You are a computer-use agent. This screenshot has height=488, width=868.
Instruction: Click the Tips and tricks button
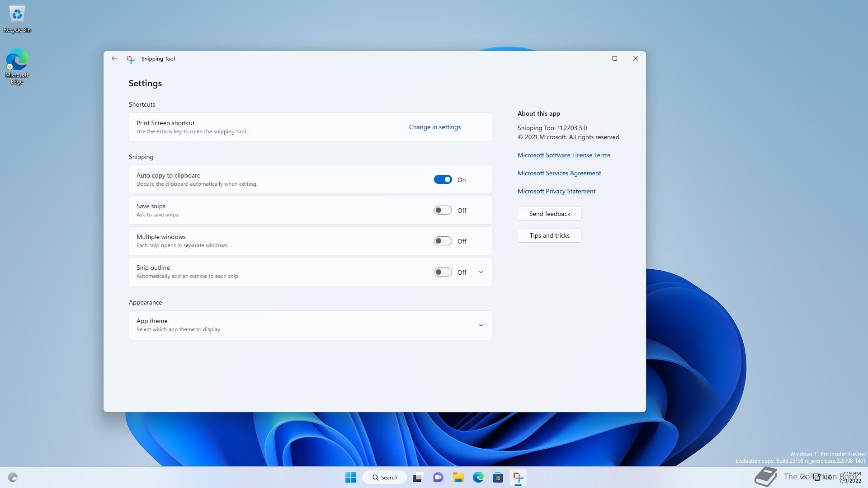tap(550, 235)
